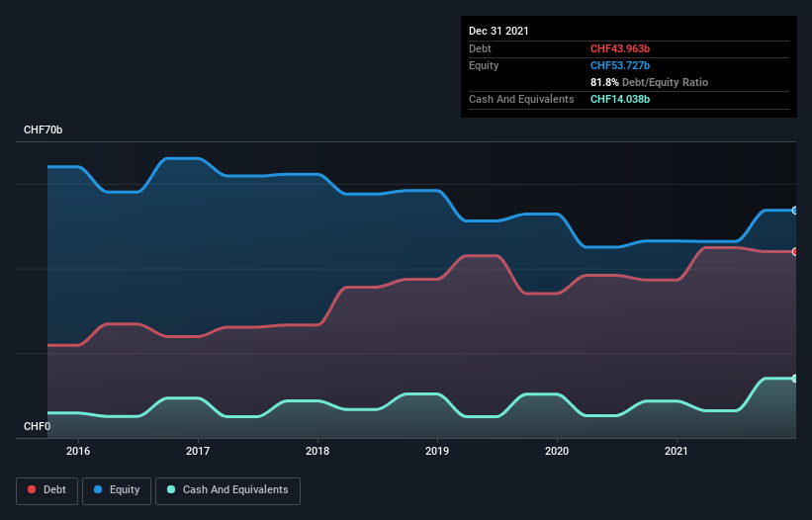Click the CHF53.727b equity value
The height and width of the screenshot is (520, 812).
click(x=620, y=65)
